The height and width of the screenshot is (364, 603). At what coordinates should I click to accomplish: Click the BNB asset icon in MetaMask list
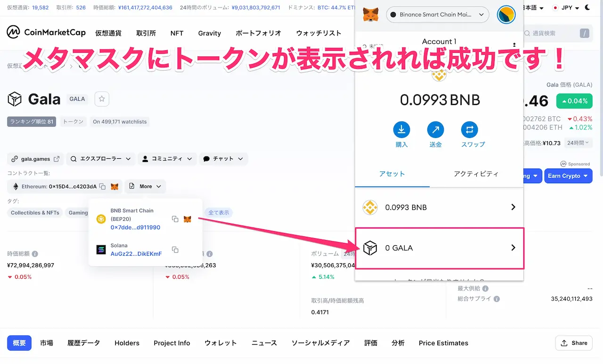[x=370, y=207]
